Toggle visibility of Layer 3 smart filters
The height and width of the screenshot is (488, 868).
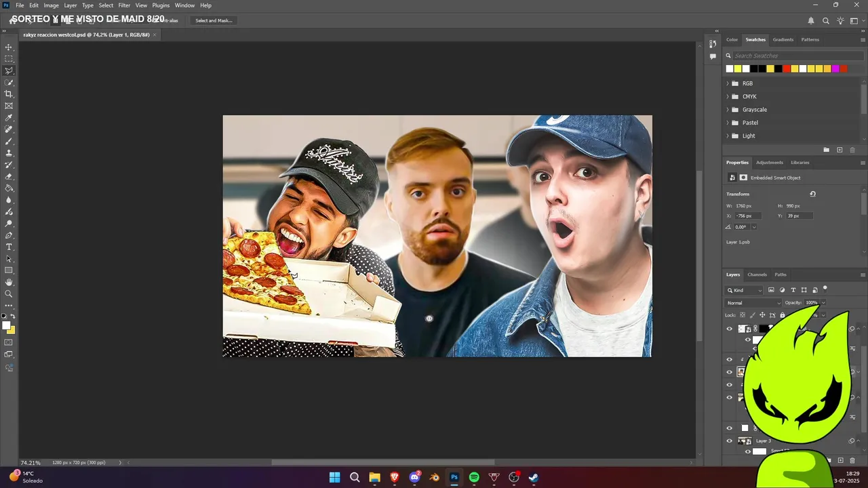pos(748,451)
